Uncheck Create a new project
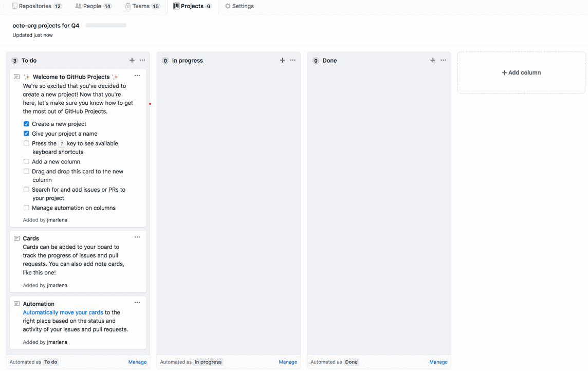The height and width of the screenshot is (371, 588). pyautogui.click(x=26, y=124)
